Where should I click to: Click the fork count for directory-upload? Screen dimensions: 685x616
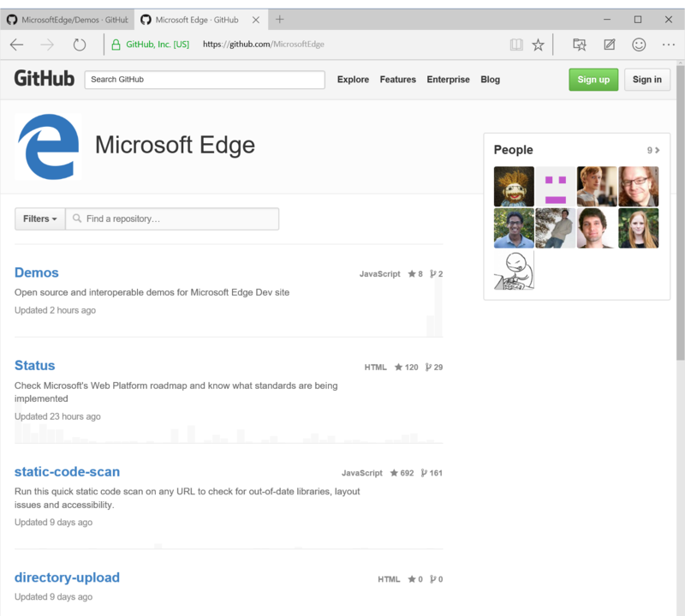437,579
